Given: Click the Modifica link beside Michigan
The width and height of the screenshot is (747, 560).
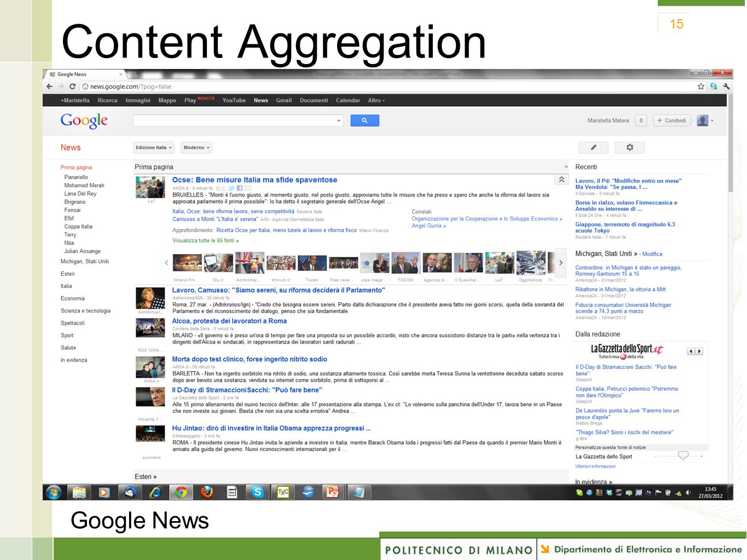Looking at the screenshot, I should coord(652,254).
